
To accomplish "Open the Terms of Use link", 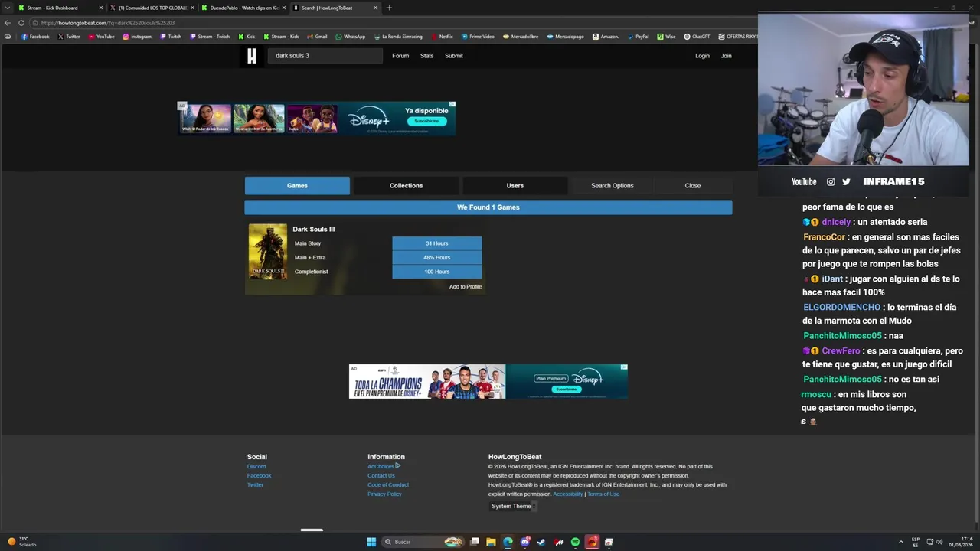I will point(603,494).
